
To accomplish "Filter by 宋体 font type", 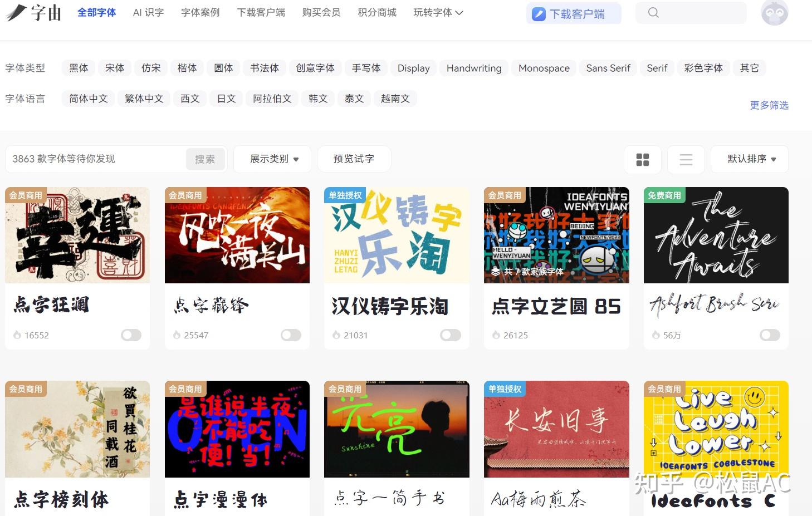I will click(115, 68).
